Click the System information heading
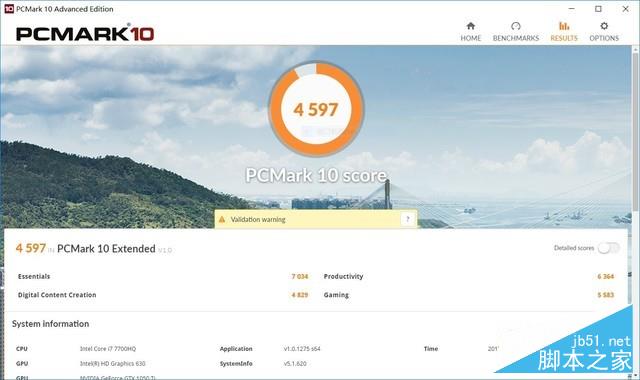The height and width of the screenshot is (380, 640). point(51,324)
